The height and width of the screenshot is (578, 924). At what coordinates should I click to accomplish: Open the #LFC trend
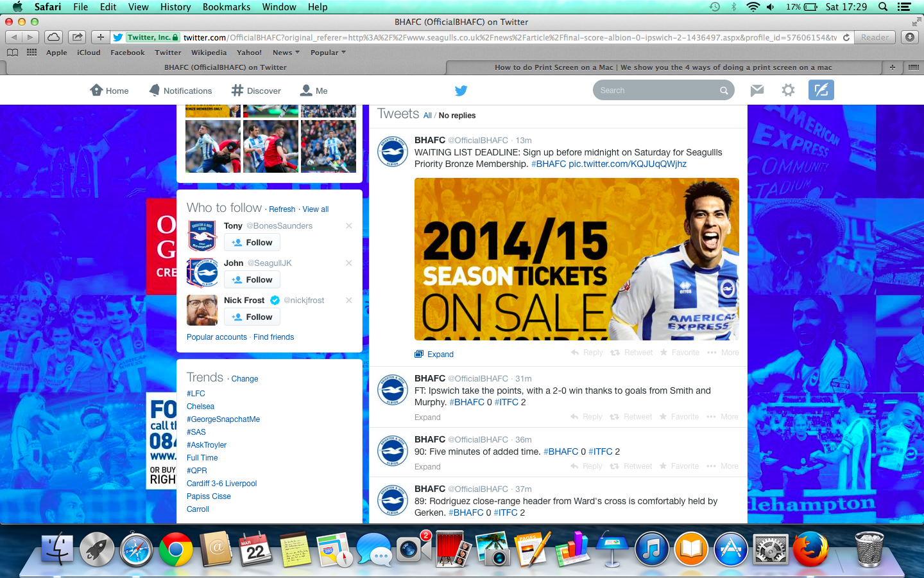(x=196, y=394)
